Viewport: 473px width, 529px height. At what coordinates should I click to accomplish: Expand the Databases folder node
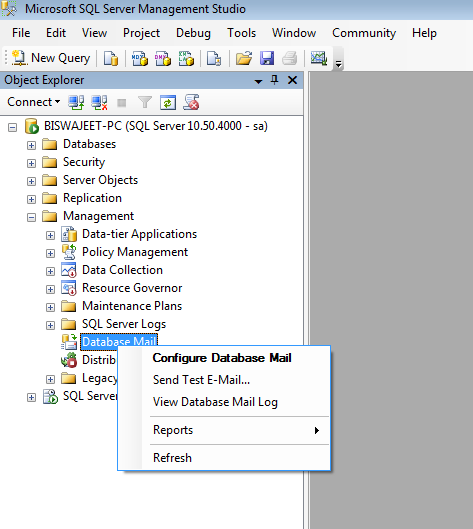click(x=31, y=145)
